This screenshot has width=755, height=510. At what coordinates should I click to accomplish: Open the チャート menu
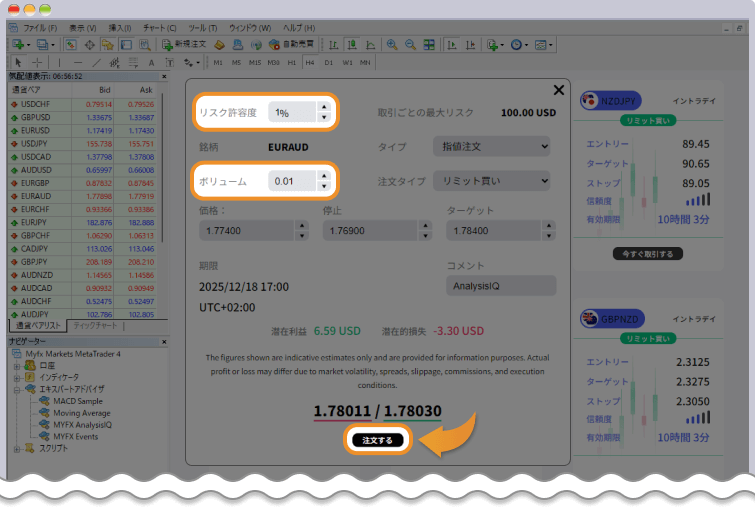tap(159, 29)
